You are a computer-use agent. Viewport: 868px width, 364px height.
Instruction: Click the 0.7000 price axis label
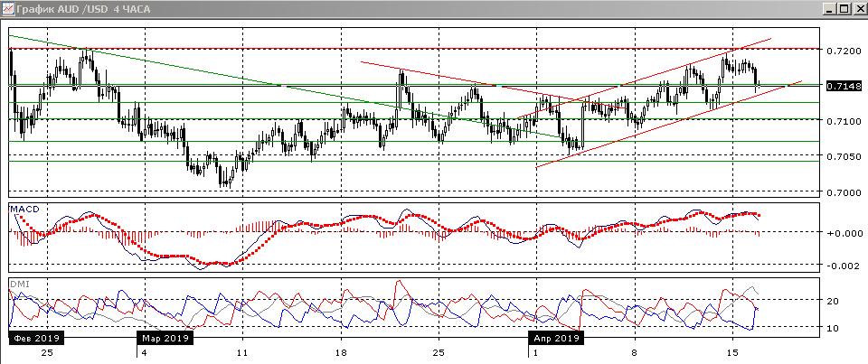pyautogui.click(x=843, y=192)
